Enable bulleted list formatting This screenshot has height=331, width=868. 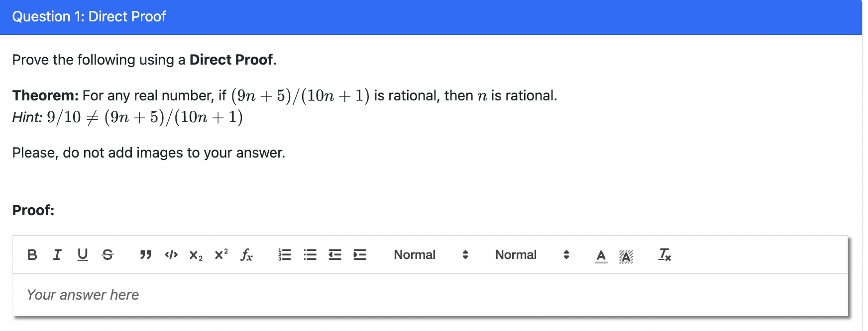[x=310, y=255]
